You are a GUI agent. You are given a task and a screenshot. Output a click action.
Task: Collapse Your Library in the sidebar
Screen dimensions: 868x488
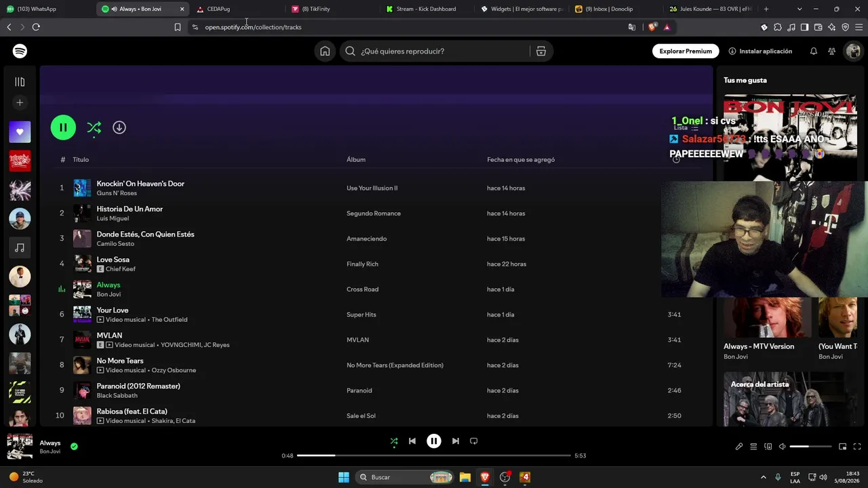(x=20, y=82)
